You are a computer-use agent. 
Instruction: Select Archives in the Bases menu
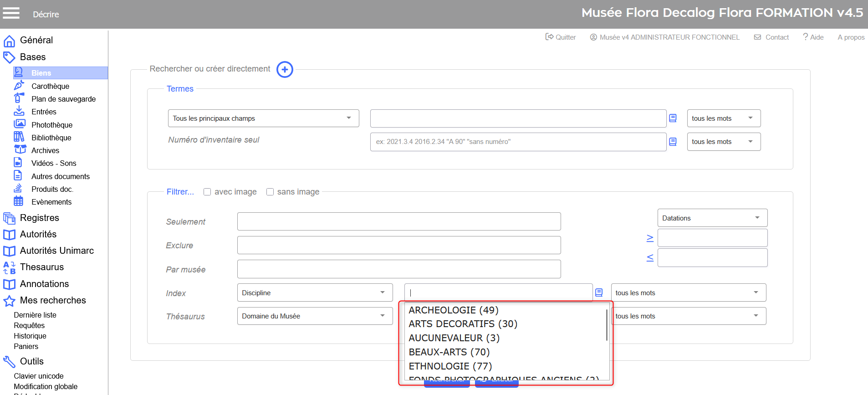pos(45,150)
